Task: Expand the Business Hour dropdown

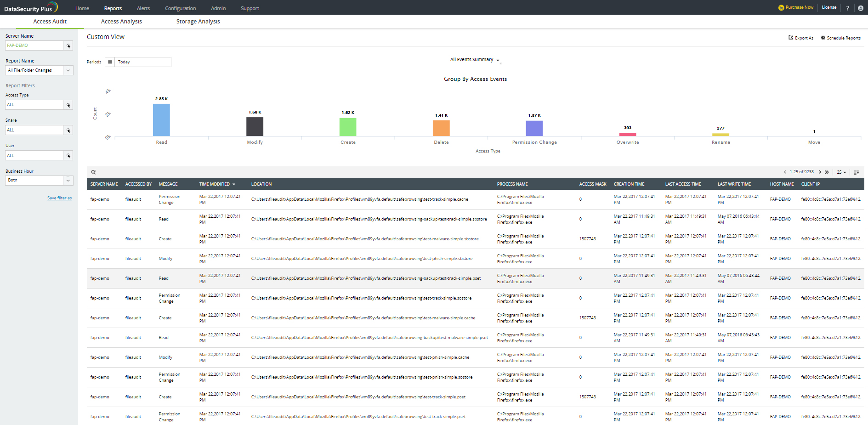Action: click(68, 180)
